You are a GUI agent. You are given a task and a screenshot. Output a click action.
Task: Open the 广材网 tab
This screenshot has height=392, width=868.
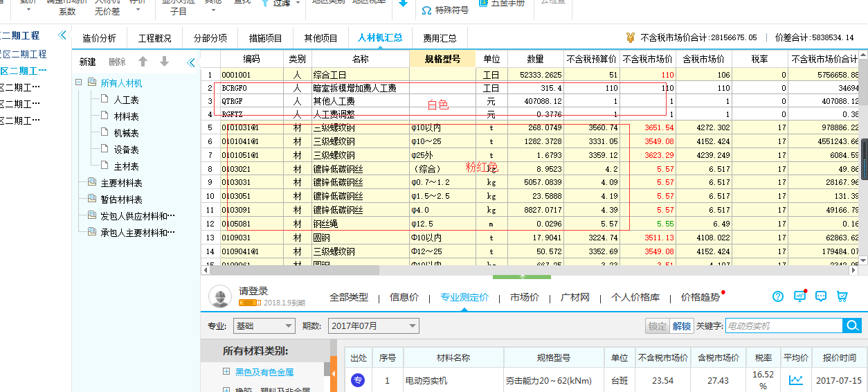(575, 297)
